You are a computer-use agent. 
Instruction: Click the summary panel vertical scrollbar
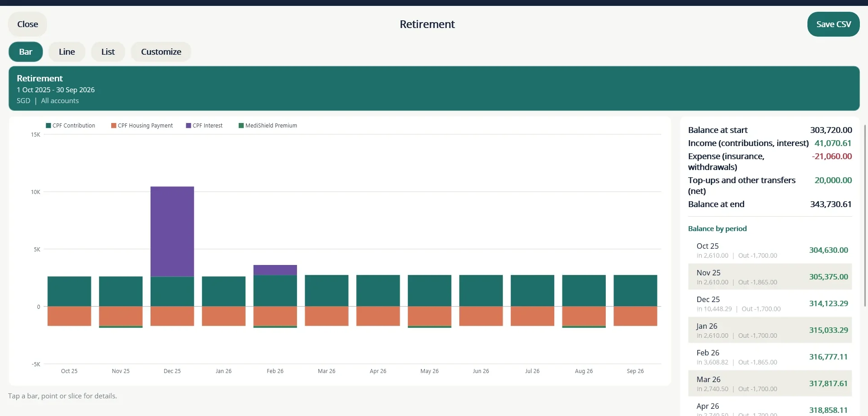[865, 216]
